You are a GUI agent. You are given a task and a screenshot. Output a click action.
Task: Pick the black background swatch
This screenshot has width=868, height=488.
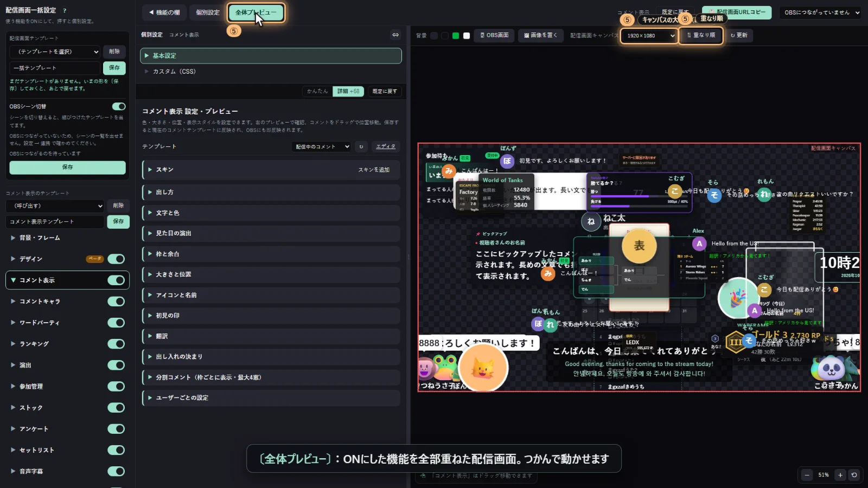(x=445, y=36)
